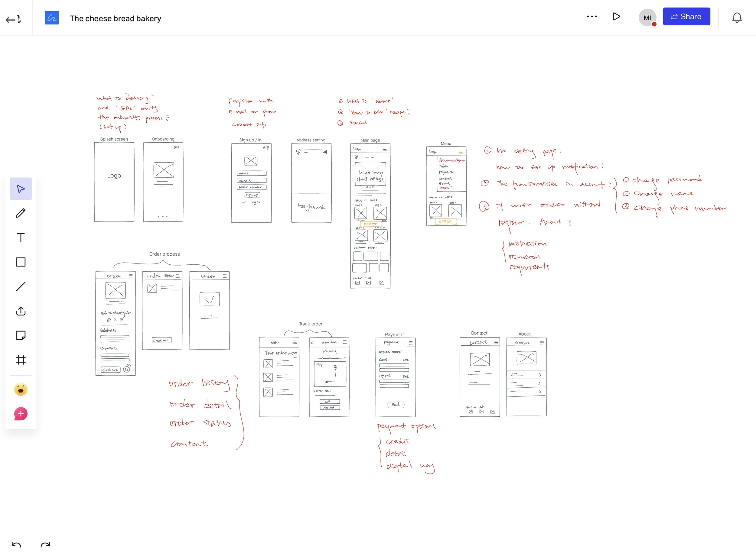756x559 pixels.
Task: Open the emoji reactions picker
Action: point(21,389)
